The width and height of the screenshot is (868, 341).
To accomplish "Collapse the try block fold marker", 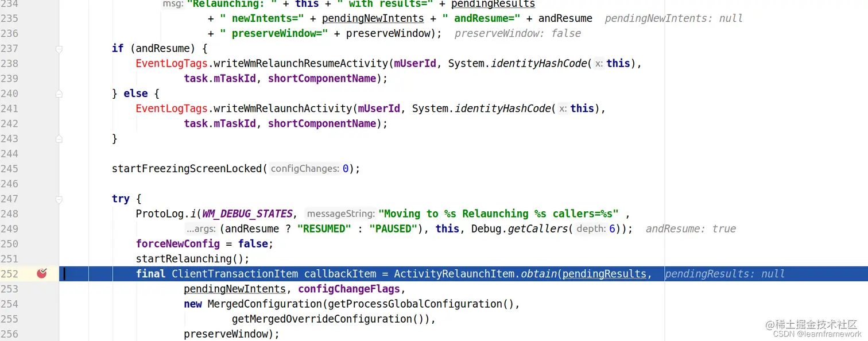I will click(59, 199).
